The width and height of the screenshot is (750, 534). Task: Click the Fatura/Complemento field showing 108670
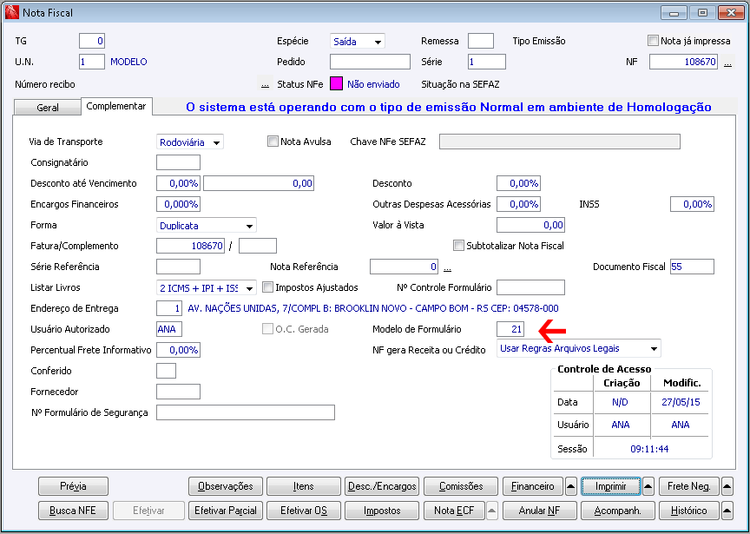click(190, 246)
